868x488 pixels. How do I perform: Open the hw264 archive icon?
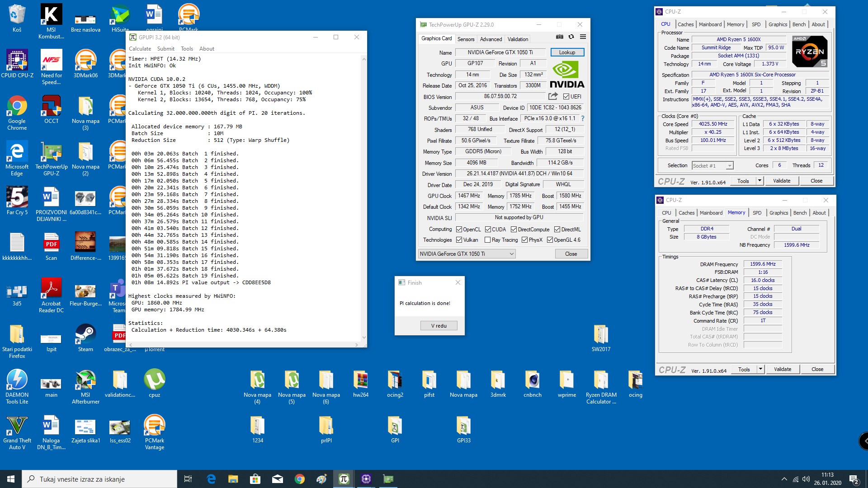(360, 383)
